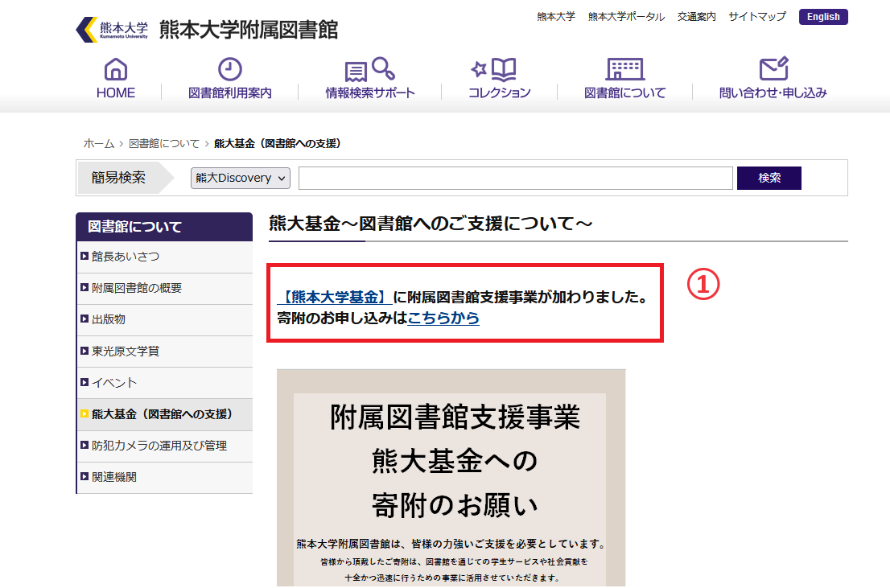Click the Kumamoto University logo
Screen dimensions: 890x588
pos(112,30)
